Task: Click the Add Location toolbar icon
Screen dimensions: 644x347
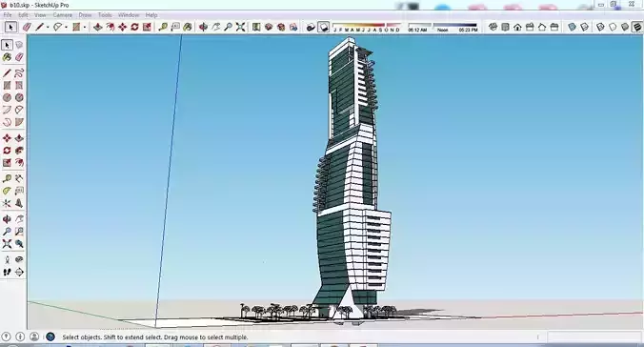Action: 256,27
